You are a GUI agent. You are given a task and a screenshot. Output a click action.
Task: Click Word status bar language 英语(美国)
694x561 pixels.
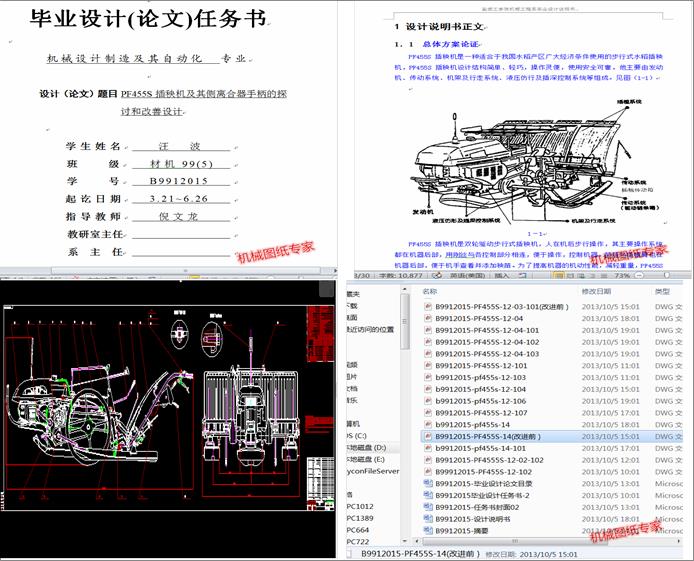coord(467,276)
